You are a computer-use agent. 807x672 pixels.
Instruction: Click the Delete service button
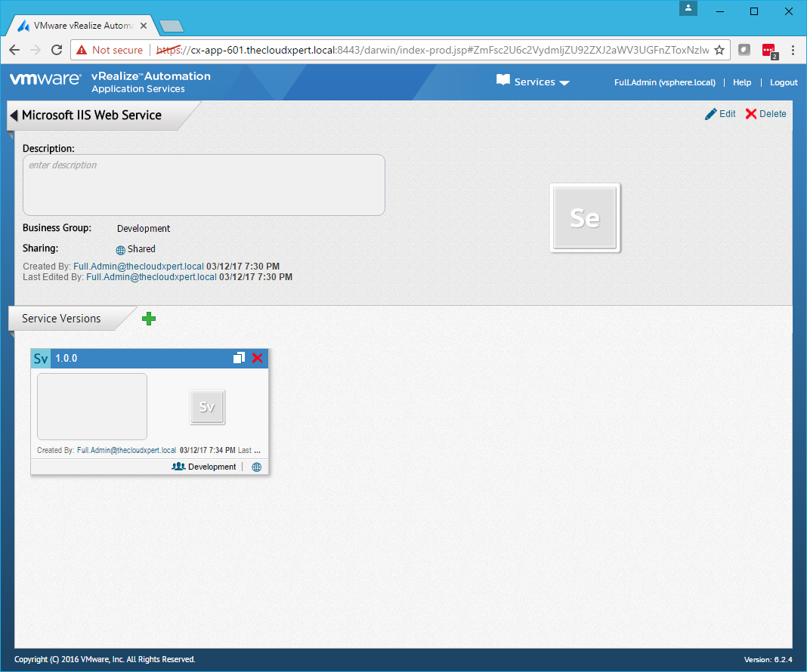click(765, 114)
